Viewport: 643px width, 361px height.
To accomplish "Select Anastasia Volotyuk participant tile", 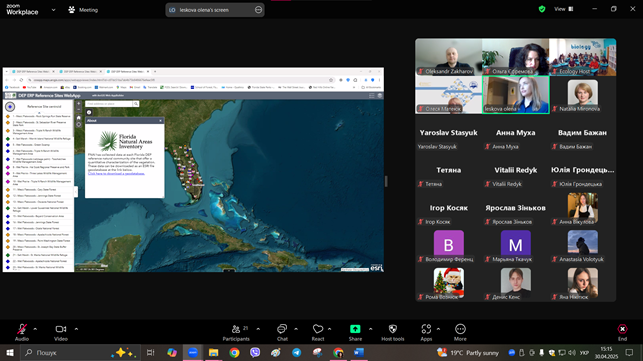I will pyautogui.click(x=582, y=246).
